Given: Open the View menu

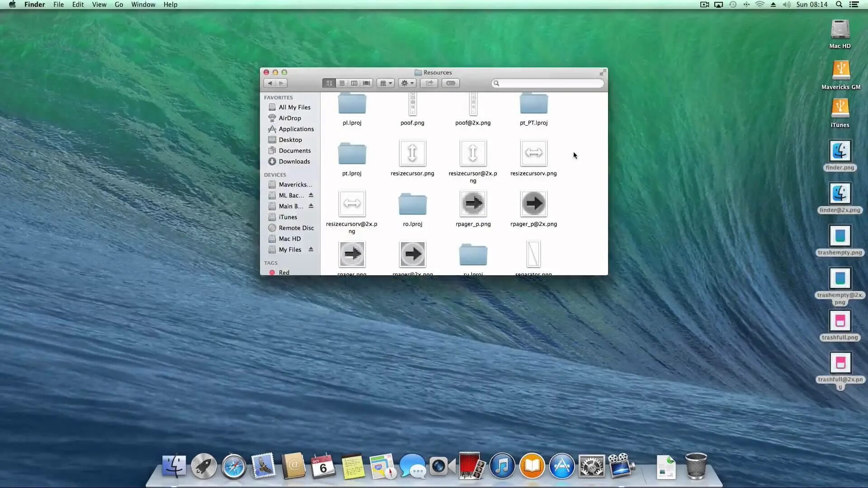Looking at the screenshot, I should click(99, 5).
